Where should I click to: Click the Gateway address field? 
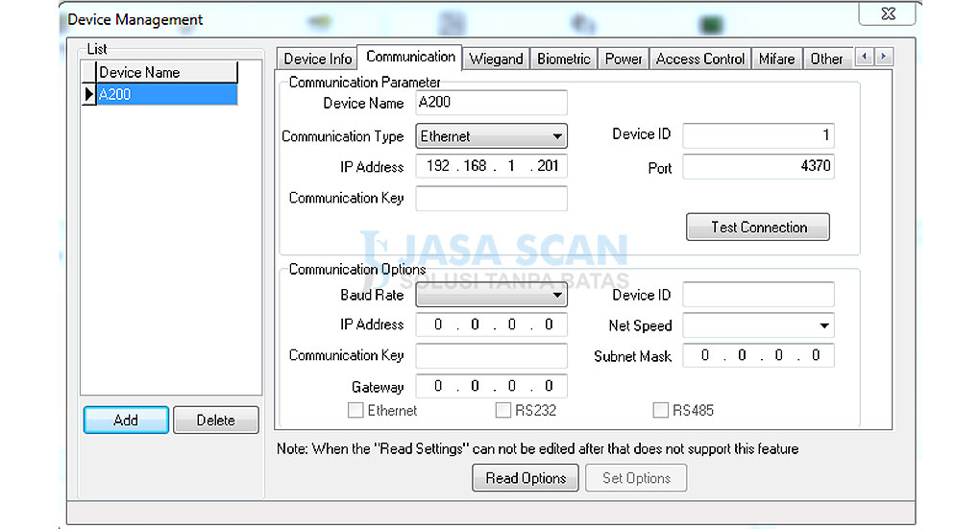[491, 386]
